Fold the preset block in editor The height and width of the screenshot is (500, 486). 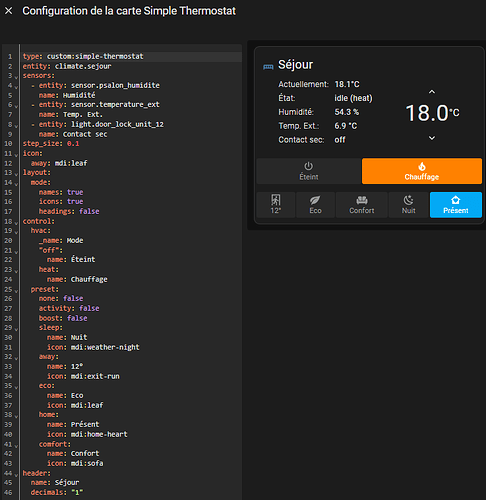point(16,291)
